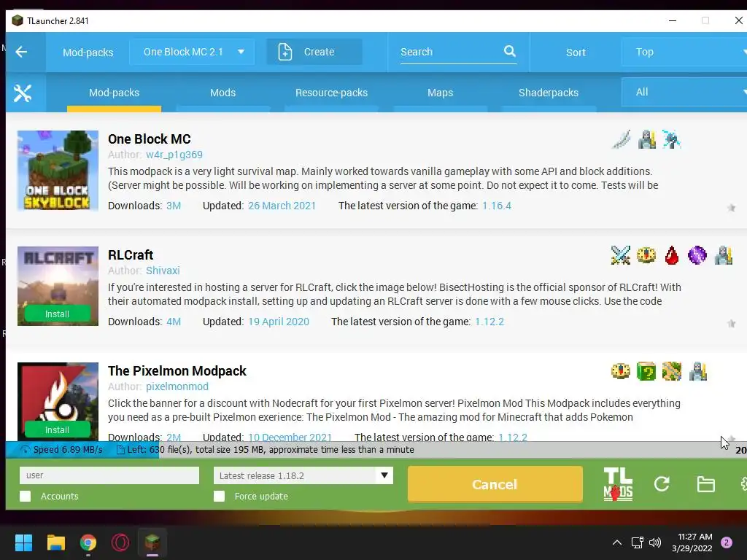The image size is (747, 560).
Task: Open author link Shivaxi
Action: (x=163, y=271)
